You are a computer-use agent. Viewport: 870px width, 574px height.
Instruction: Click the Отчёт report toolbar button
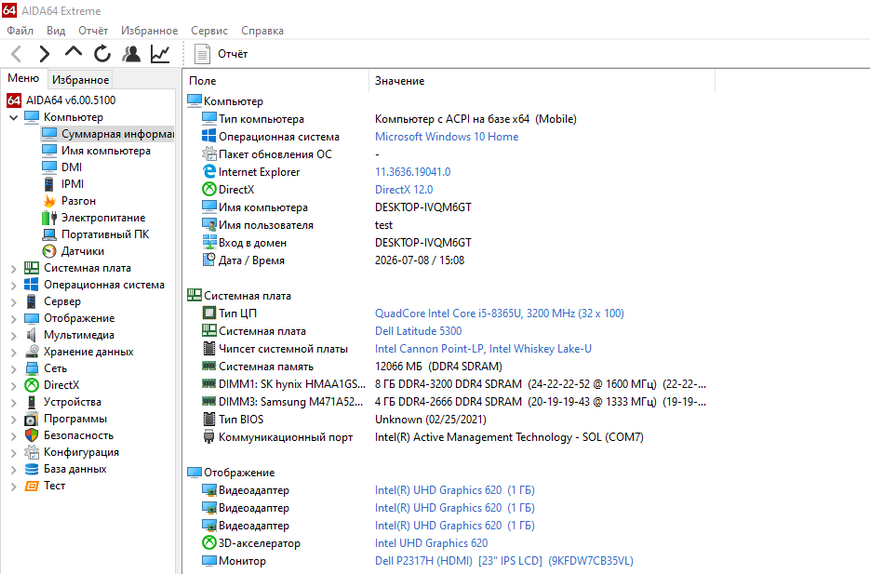point(221,54)
